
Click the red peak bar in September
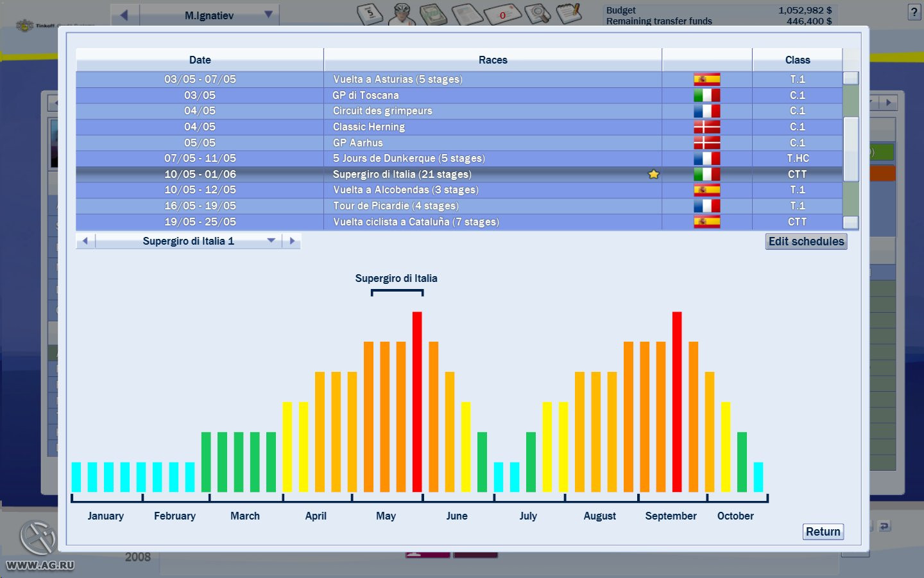677,402
